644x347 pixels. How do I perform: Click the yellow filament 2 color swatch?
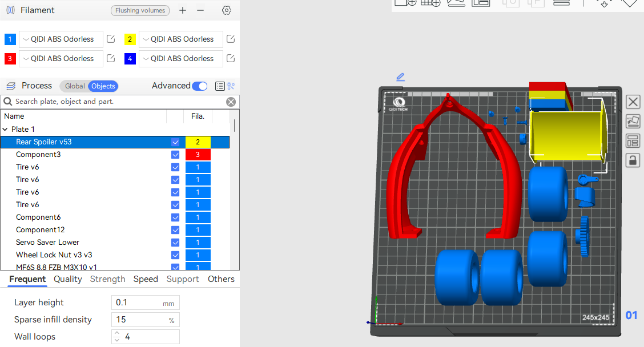pos(130,39)
